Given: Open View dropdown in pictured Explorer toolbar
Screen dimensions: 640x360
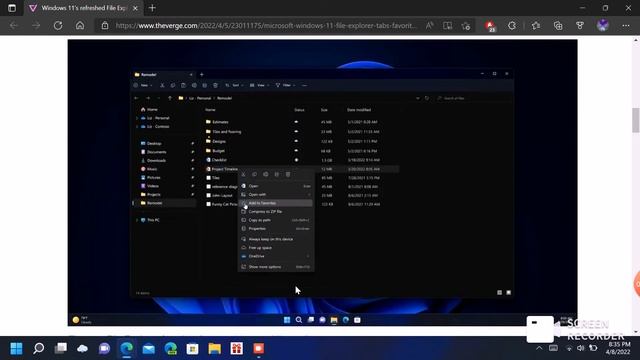Looking at the screenshot, I should pyautogui.click(x=260, y=85).
